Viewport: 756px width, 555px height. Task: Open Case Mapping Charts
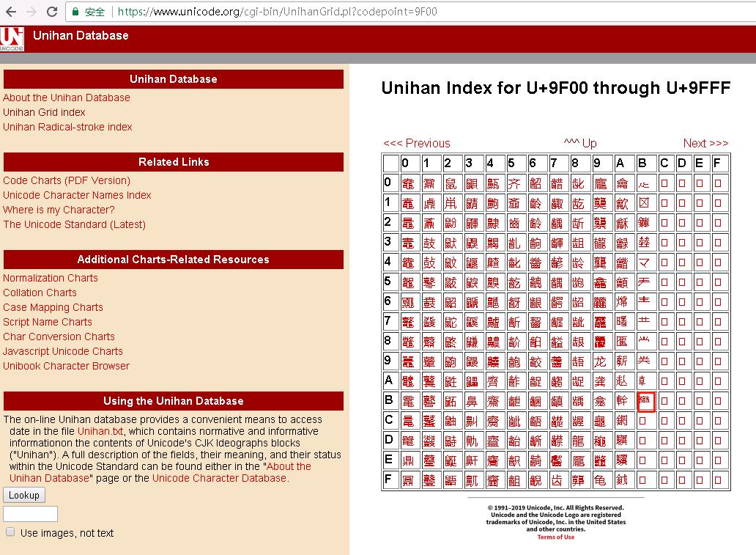coord(53,307)
